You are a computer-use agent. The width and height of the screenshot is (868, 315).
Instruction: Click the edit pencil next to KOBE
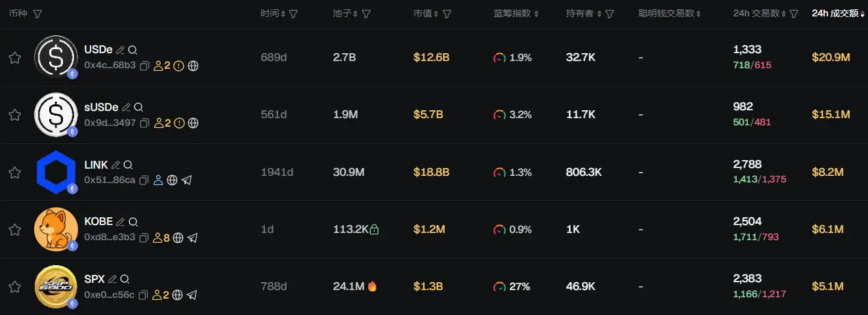pyautogui.click(x=121, y=222)
